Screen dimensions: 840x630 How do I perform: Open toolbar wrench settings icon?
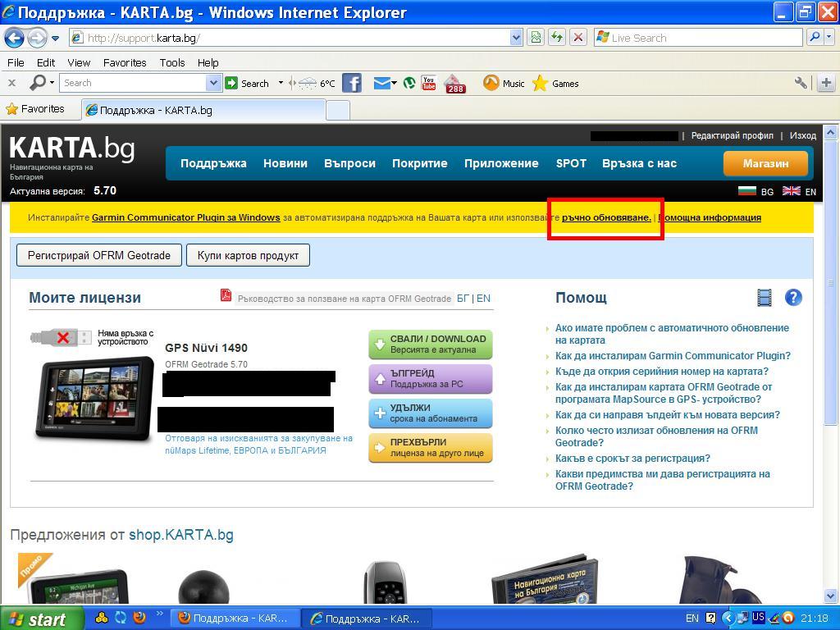pos(801,83)
